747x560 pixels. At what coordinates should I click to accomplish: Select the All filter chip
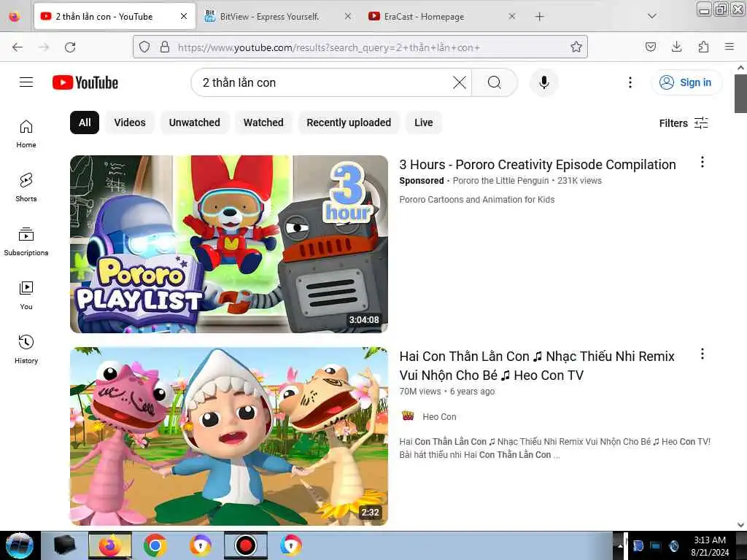click(x=85, y=122)
